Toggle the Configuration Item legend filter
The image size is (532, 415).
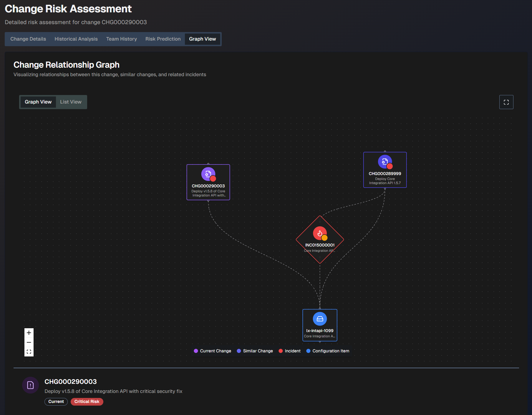[x=328, y=351]
